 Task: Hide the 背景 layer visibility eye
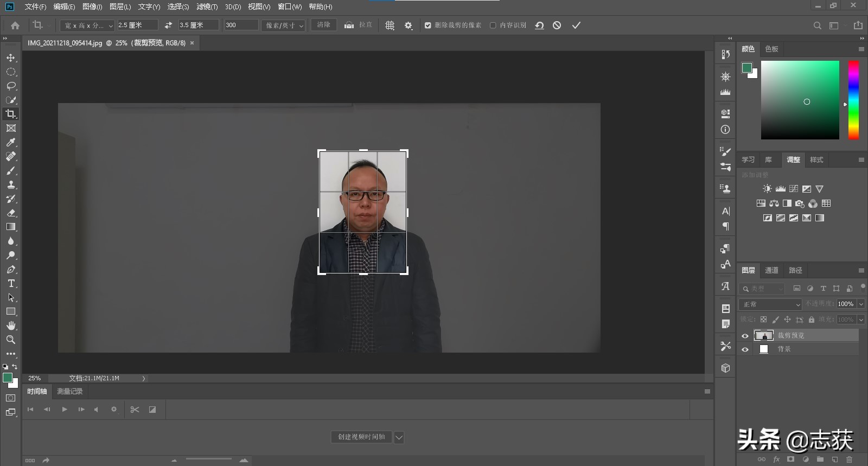point(745,349)
